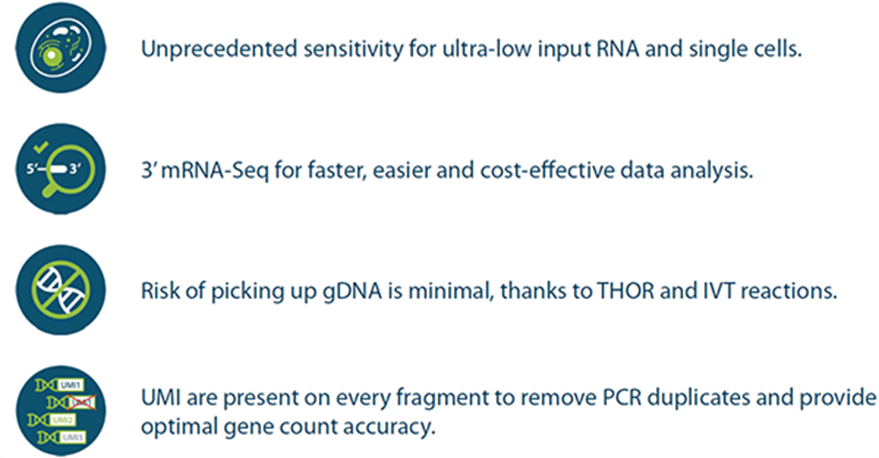
Task: Select the UMI3 tag in the bottom icon
Action: click(x=75, y=438)
